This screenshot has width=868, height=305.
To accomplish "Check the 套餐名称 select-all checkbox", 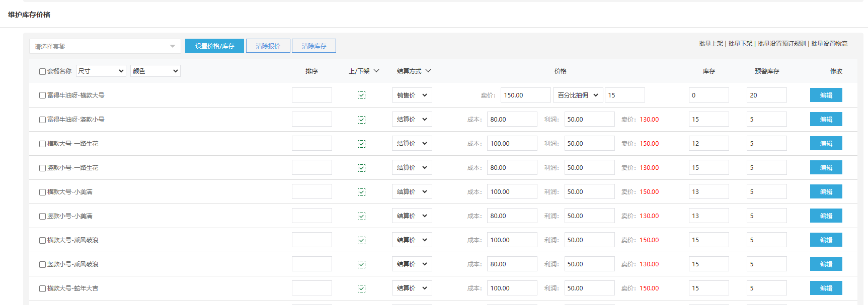I will (x=43, y=71).
